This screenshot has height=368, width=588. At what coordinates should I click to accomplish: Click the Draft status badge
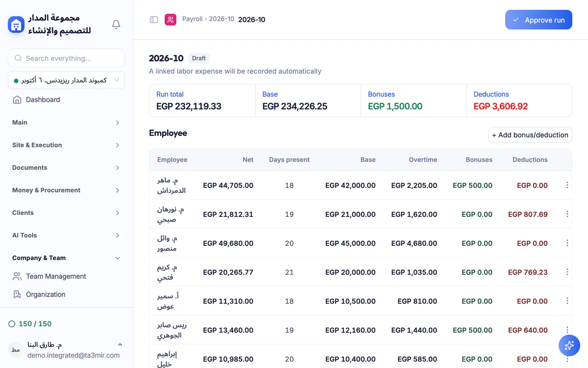199,58
